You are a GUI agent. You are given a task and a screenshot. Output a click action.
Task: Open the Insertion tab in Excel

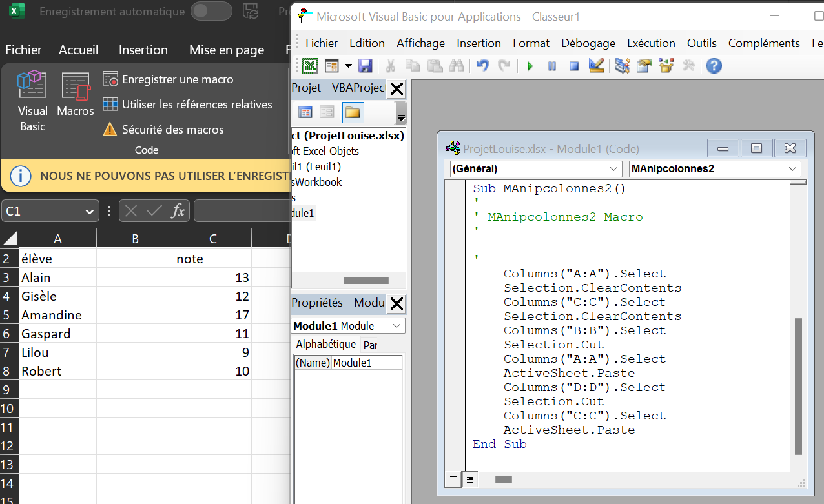[x=143, y=50]
